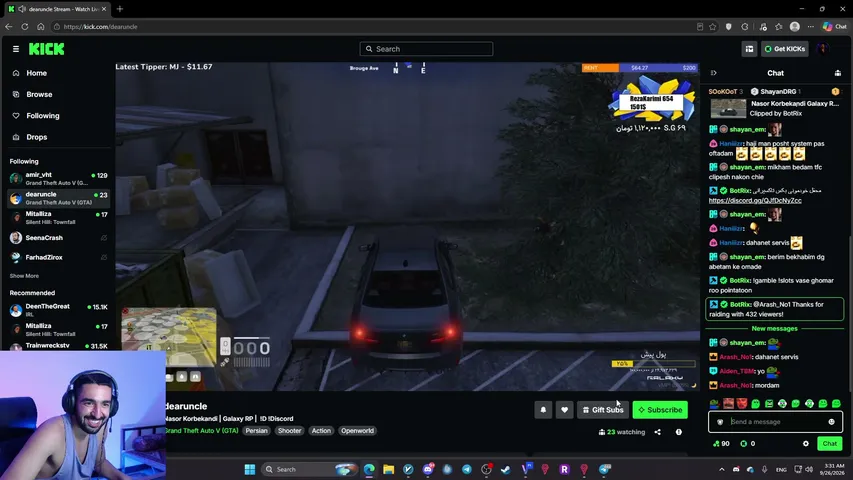
Task: Add page to favorites star icon
Action: click(x=713, y=27)
